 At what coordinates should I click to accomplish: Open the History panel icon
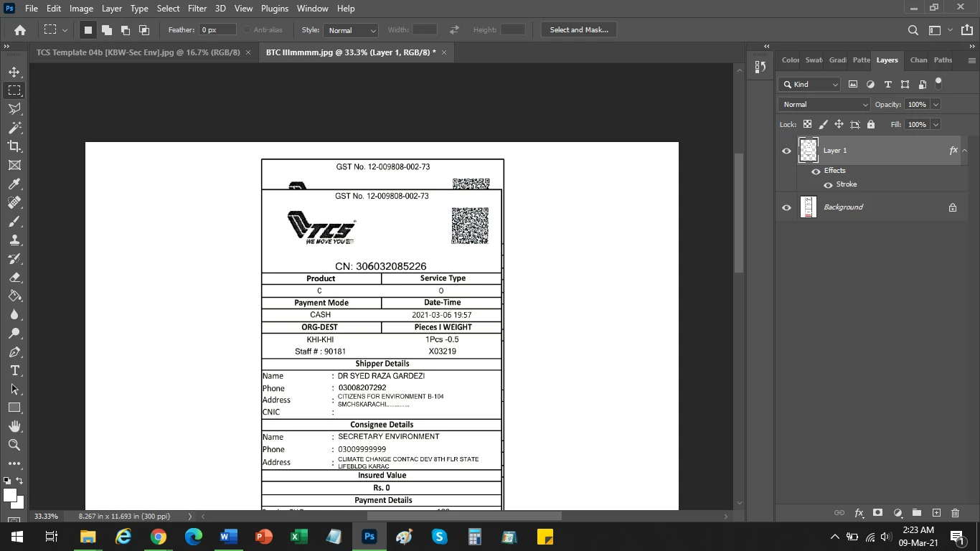760,67
